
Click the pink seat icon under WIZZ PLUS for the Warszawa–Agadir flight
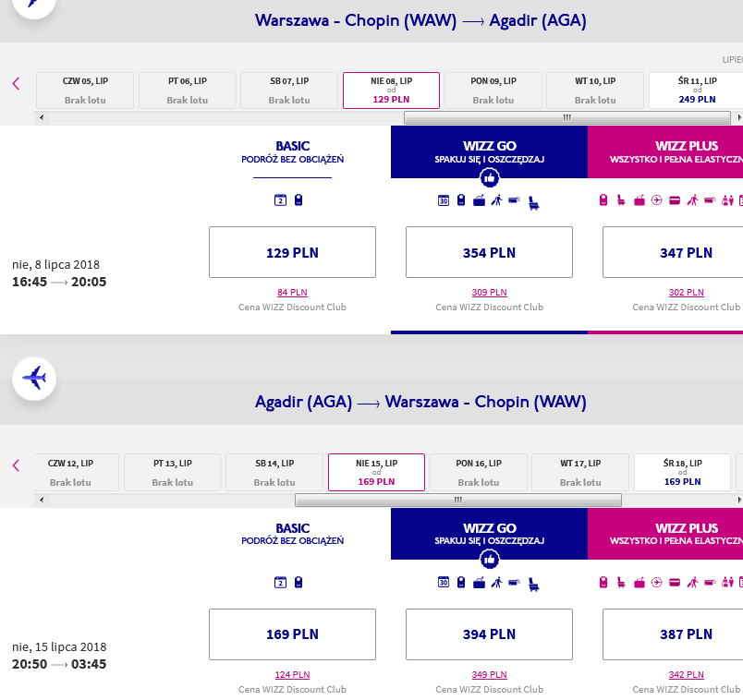click(621, 200)
